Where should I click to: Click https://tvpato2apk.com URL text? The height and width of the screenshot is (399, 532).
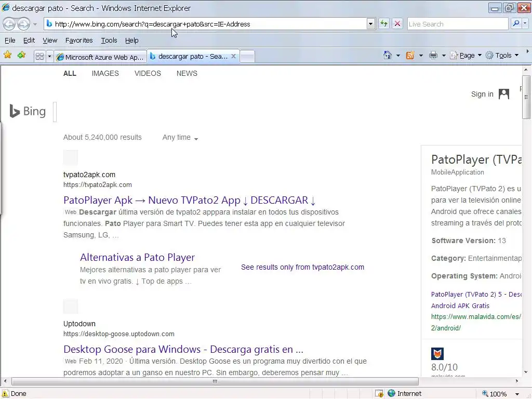point(97,184)
